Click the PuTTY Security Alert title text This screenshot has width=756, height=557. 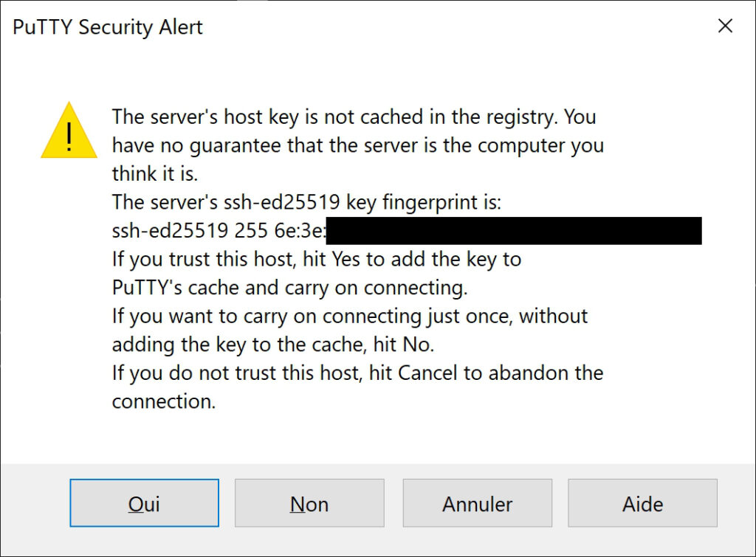[108, 27]
